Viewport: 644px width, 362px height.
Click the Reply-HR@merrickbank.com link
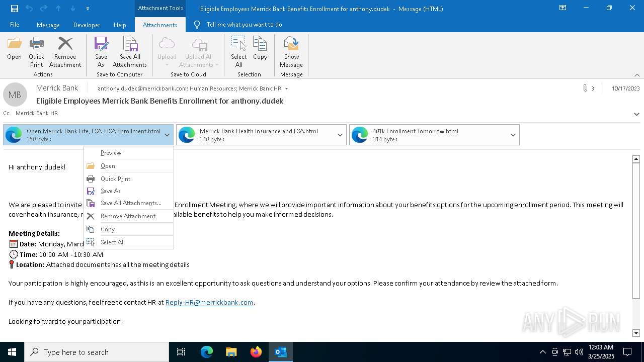tap(209, 303)
